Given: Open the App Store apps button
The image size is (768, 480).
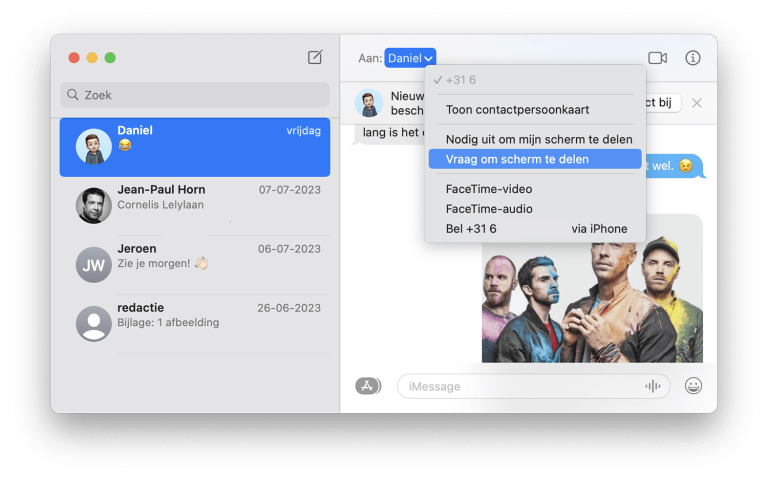Looking at the screenshot, I should tap(368, 386).
